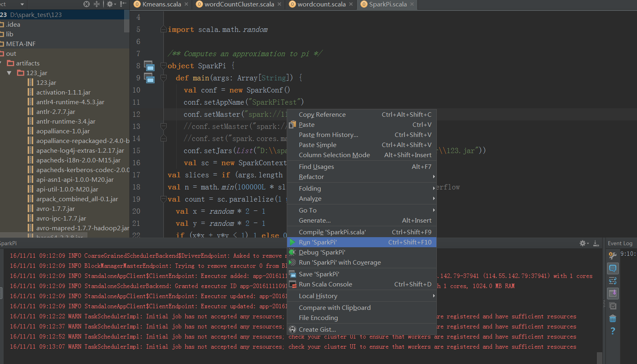637x364 pixels.
Task: Open Event Log settings wrench icon
Action: pyautogui.click(x=613, y=255)
